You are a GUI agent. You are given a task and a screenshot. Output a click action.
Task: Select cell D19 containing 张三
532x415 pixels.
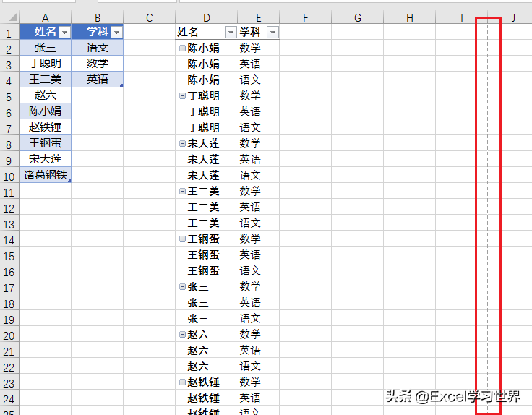(x=206, y=318)
